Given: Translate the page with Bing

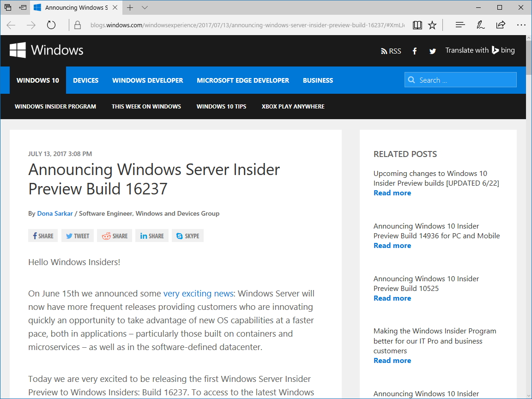Looking at the screenshot, I should [480, 50].
